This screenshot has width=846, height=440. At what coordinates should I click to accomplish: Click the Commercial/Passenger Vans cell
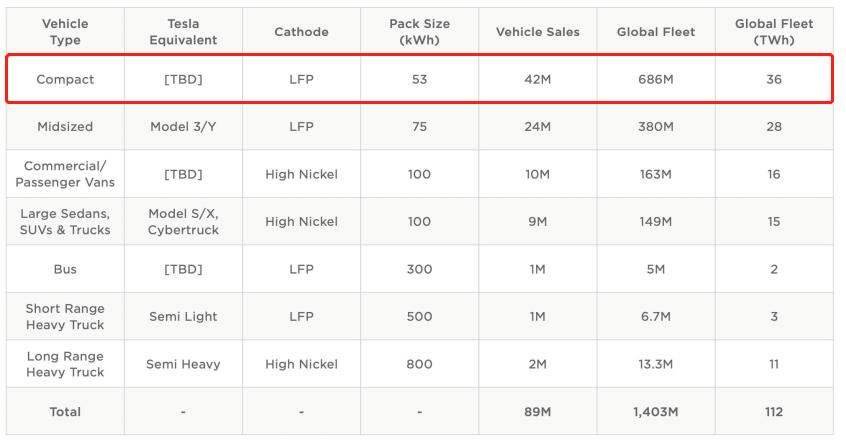[65, 174]
